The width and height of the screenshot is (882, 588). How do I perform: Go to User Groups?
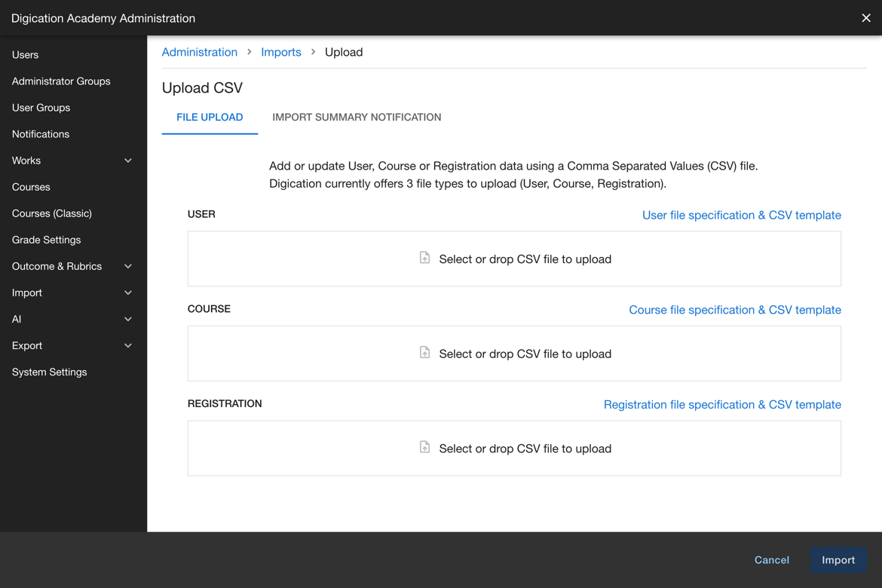(x=41, y=108)
